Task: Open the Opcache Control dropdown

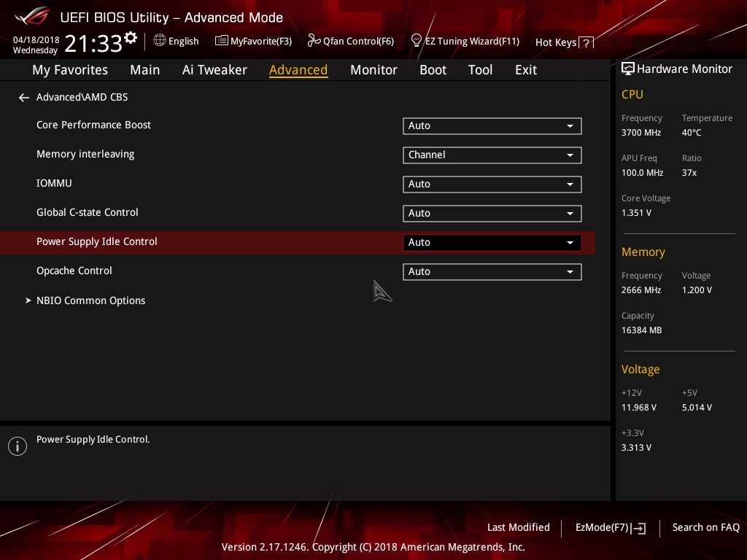Action: point(492,271)
